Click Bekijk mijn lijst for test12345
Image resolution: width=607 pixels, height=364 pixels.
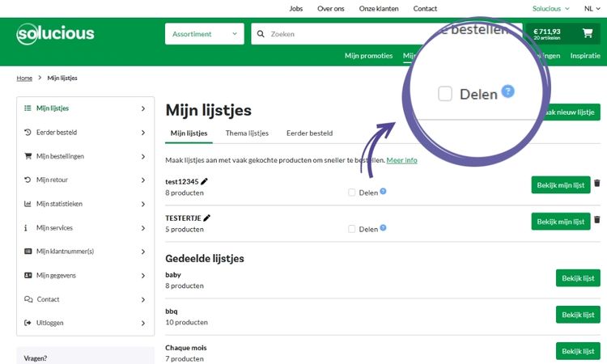560,185
